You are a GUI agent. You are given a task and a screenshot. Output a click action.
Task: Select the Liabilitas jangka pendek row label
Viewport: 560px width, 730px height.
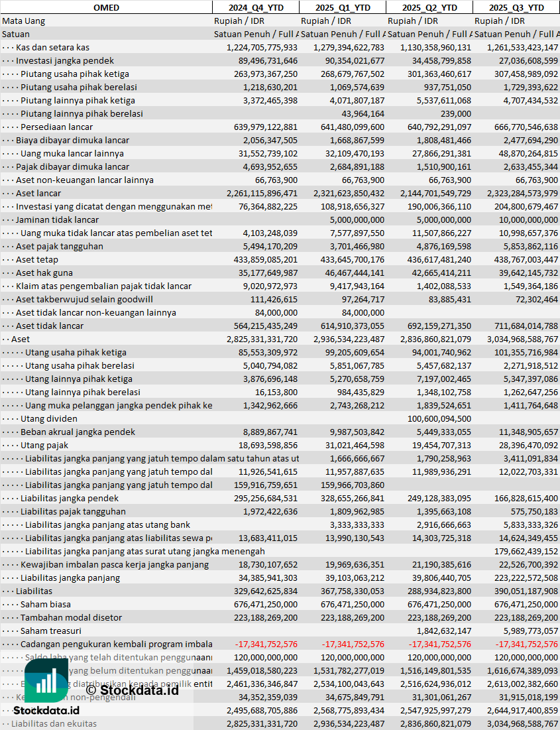coord(70,498)
